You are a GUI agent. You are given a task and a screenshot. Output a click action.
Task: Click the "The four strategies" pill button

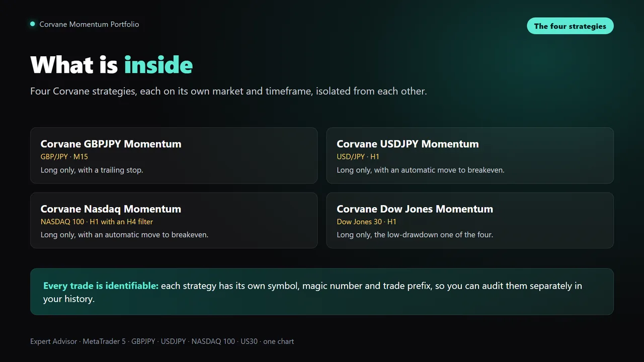coord(570,26)
